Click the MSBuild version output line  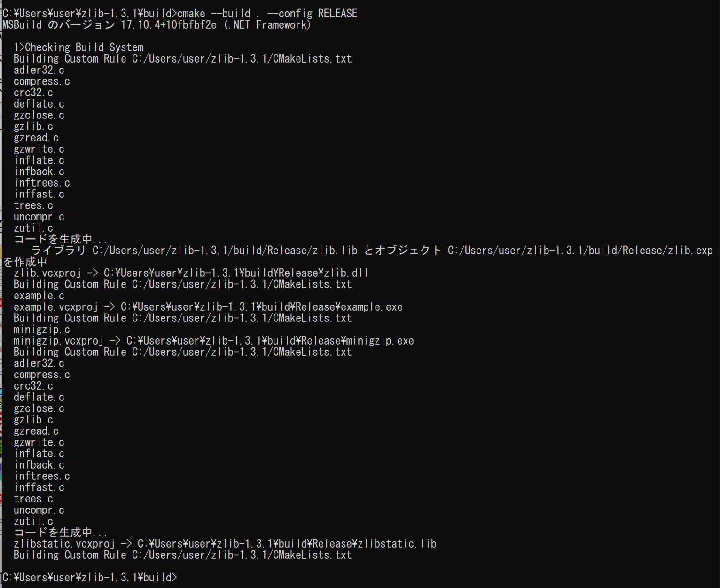[x=157, y=25]
